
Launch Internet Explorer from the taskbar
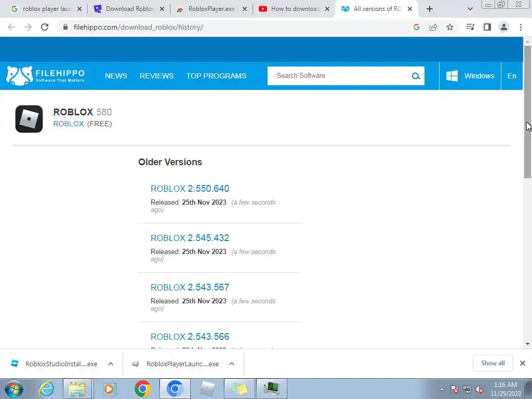46,389
